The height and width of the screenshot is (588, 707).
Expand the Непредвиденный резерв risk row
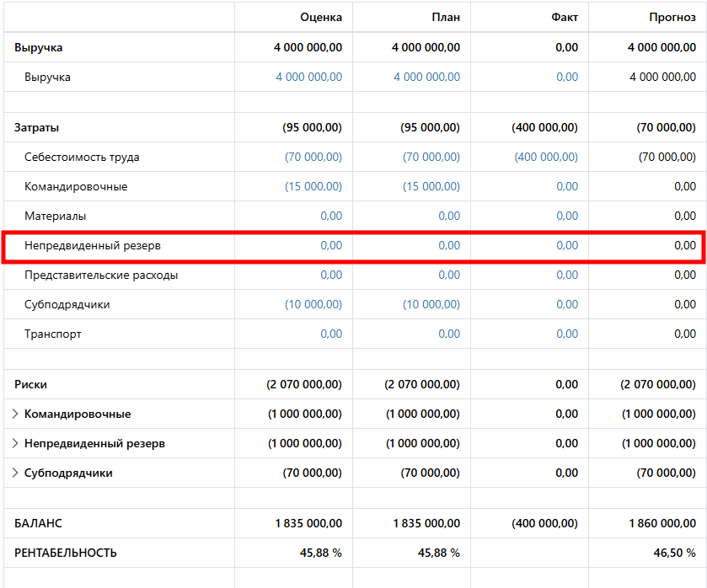click(15, 443)
